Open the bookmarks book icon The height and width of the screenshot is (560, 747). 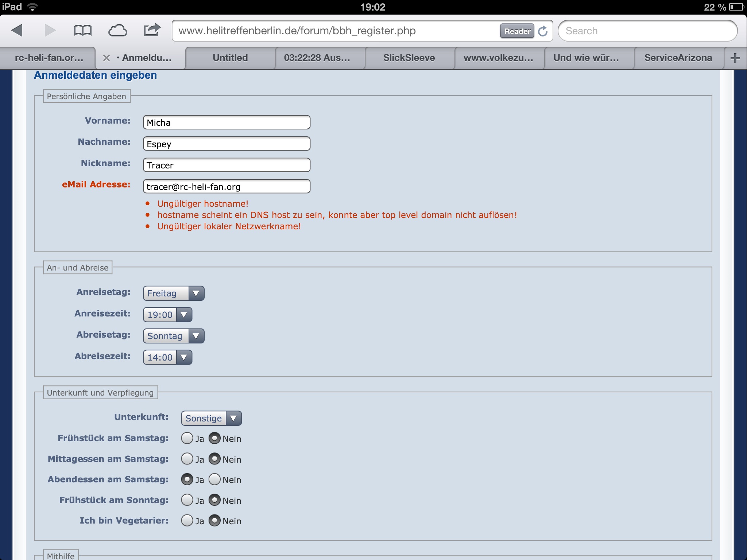click(82, 31)
